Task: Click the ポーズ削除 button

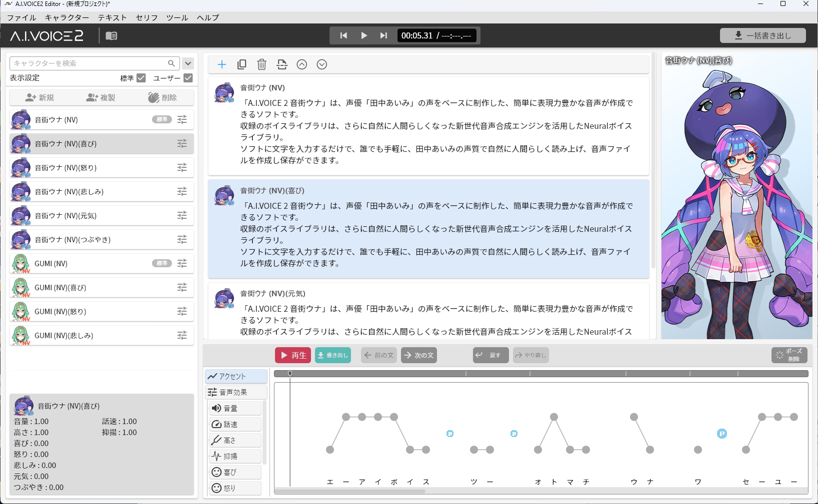Action: click(789, 355)
